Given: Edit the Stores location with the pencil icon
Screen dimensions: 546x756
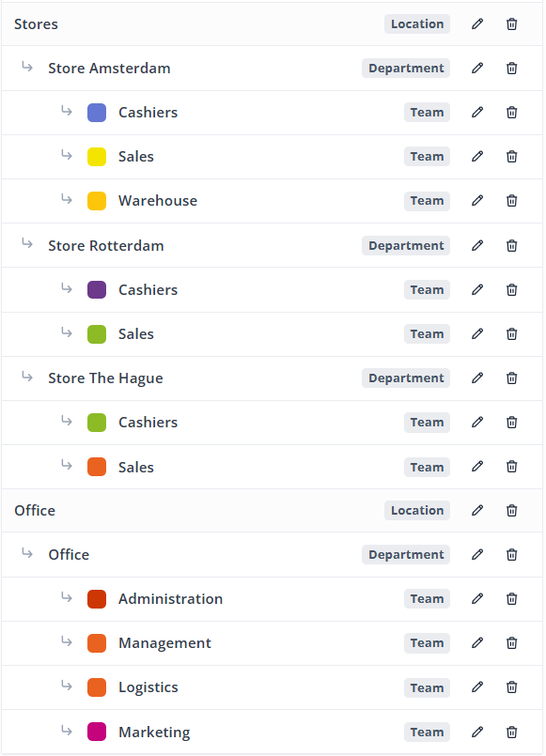Looking at the screenshot, I should click(477, 23).
